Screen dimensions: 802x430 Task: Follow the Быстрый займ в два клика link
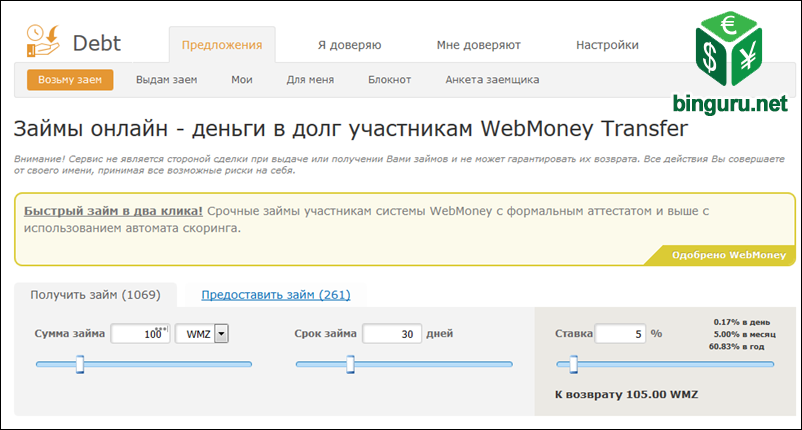point(113,211)
